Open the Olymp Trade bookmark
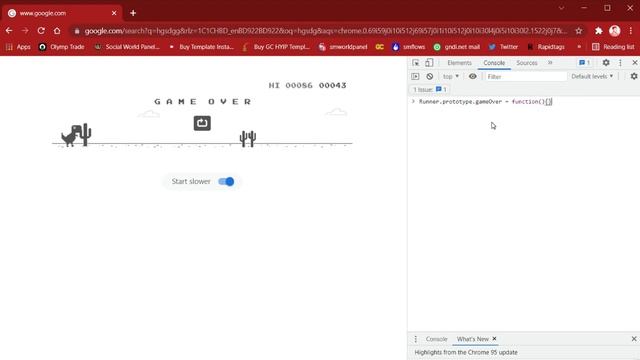 pyautogui.click(x=62, y=47)
